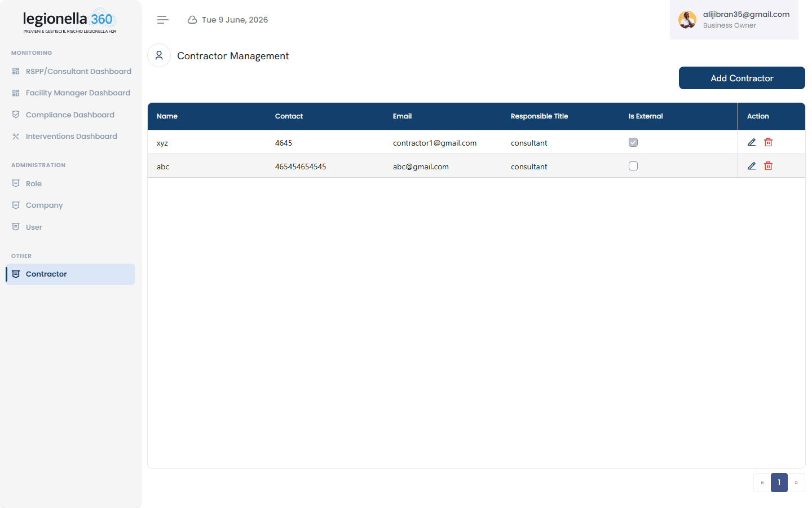Click the edit pencil icon for xyz
Image resolution: width=812 pixels, height=508 pixels.
(752, 142)
